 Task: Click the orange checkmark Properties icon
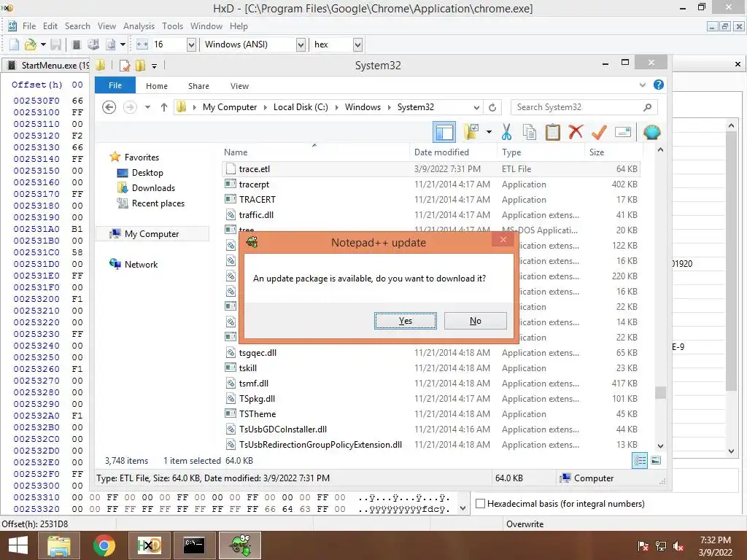tap(600, 132)
